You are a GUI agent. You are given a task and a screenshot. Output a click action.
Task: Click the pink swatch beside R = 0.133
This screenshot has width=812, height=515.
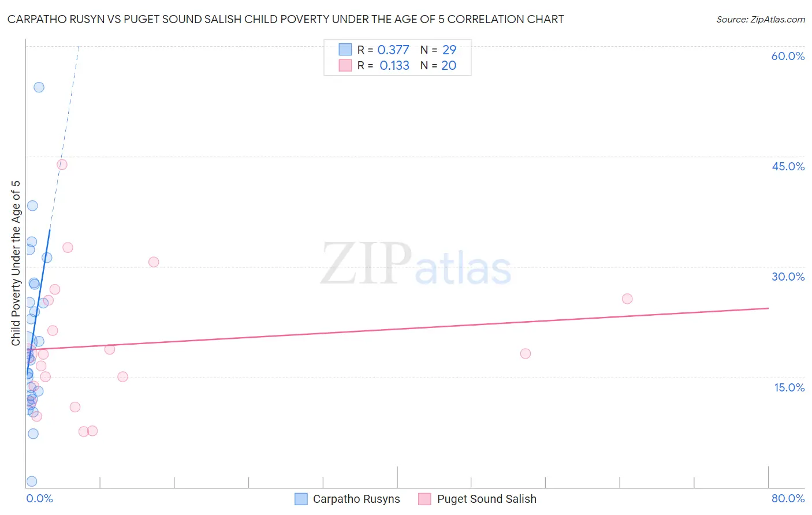coord(345,65)
